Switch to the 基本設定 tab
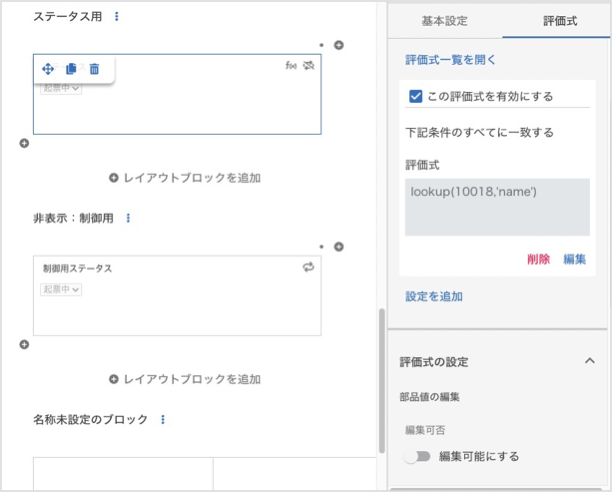 tap(445, 21)
